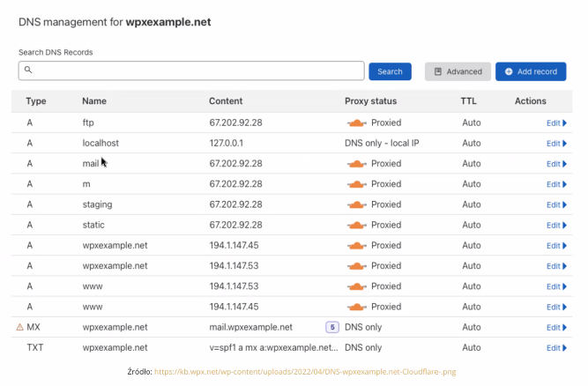Edit the localhost A record
Image resolution: width=588 pixels, height=386 pixels.
coord(556,144)
